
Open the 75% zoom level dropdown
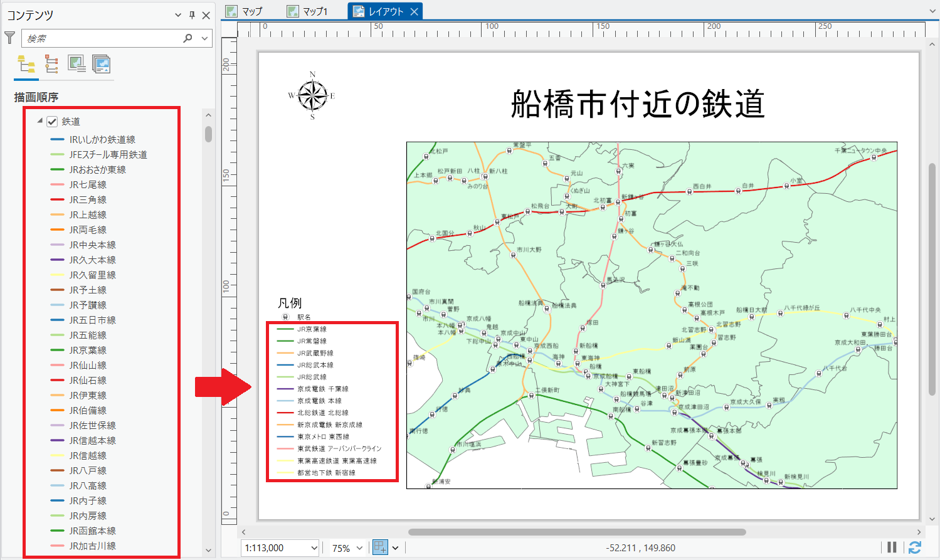[x=360, y=548]
